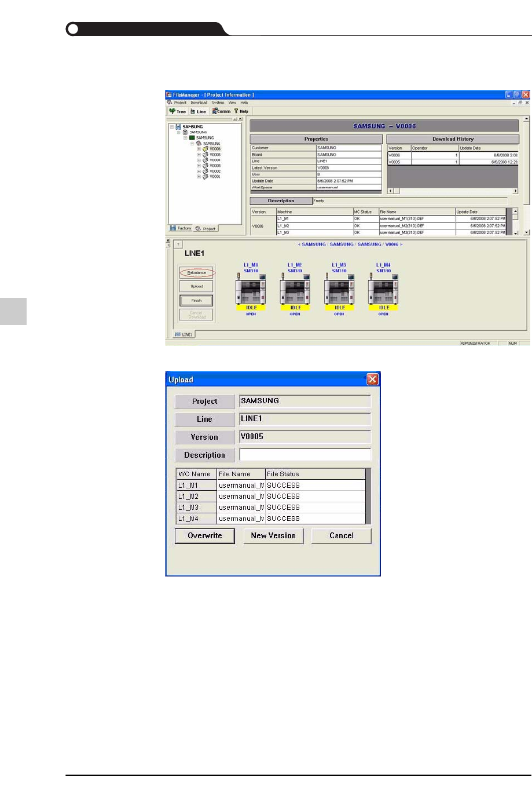Click the V0006 row in Download History
The image size is (532, 792).
453,155
